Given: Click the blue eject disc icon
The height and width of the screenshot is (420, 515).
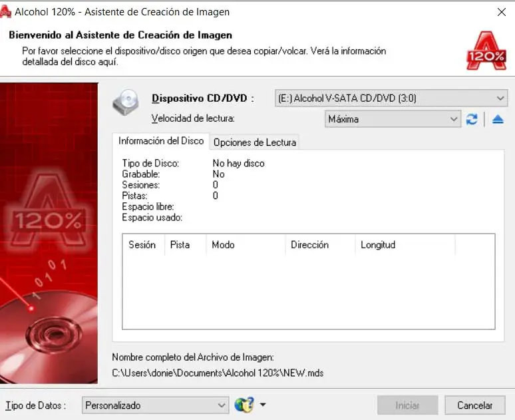Looking at the screenshot, I should pos(498,119).
